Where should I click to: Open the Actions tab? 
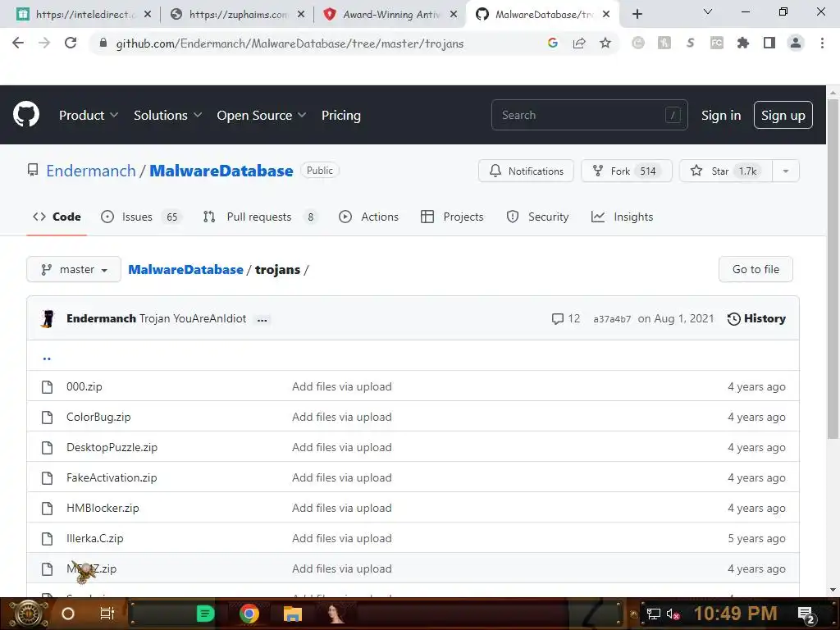tap(369, 217)
